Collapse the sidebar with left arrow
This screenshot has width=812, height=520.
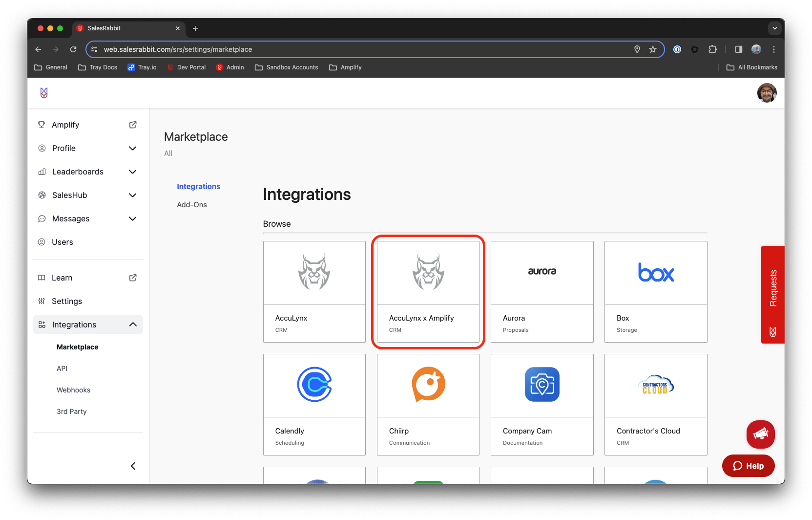(133, 466)
